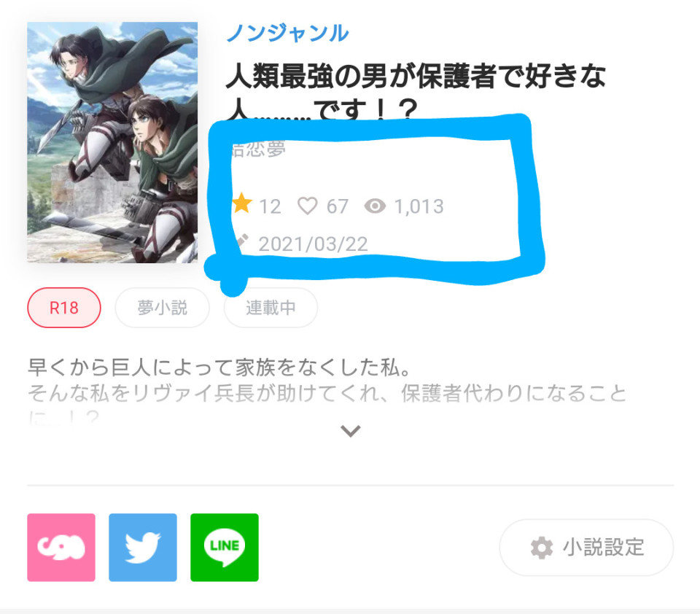Viewport: 700px width, 614px height.
Task: Click the pink share icon
Action: coord(61,548)
